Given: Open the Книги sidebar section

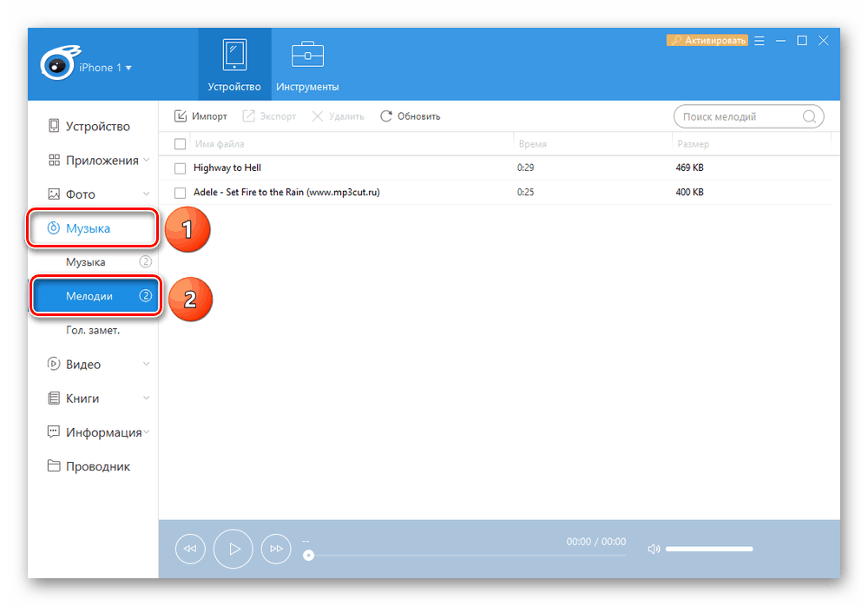Looking at the screenshot, I should tap(93, 399).
